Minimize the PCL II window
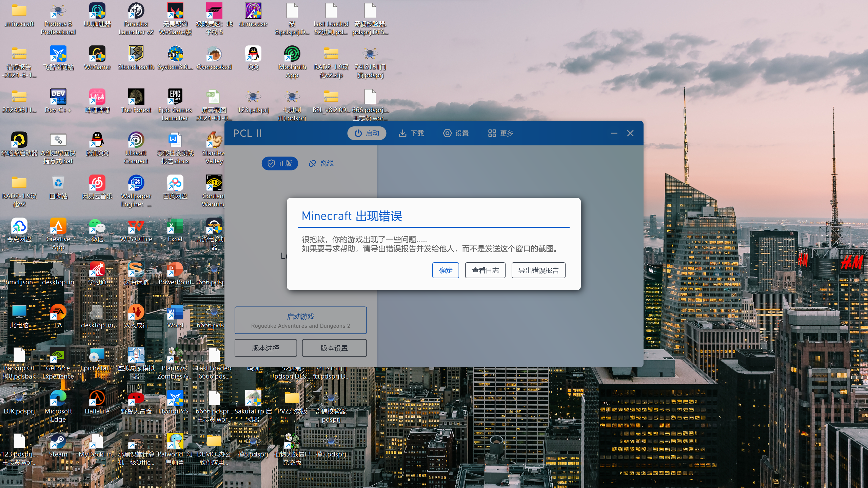The width and height of the screenshot is (868, 488). click(x=614, y=133)
